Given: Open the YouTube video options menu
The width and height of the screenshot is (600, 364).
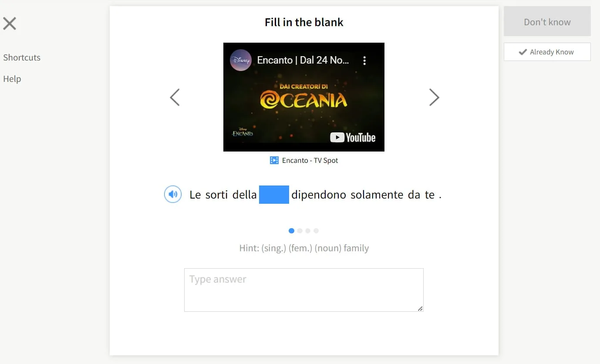Looking at the screenshot, I should 364,61.
